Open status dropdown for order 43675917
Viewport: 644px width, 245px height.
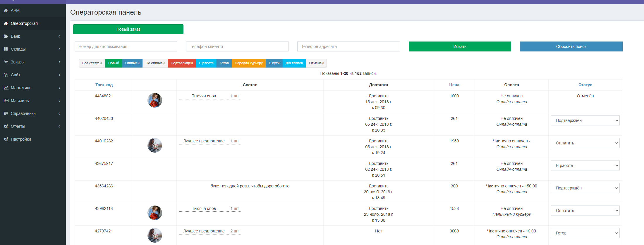[585, 165]
